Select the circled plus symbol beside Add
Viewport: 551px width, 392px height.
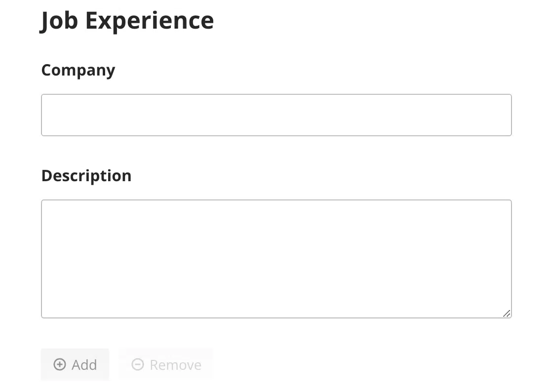coord(59,364)
